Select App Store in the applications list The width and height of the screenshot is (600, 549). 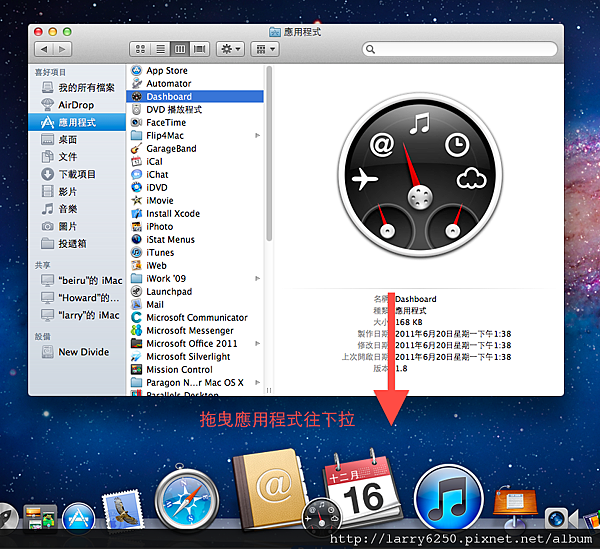pos(195,70)
